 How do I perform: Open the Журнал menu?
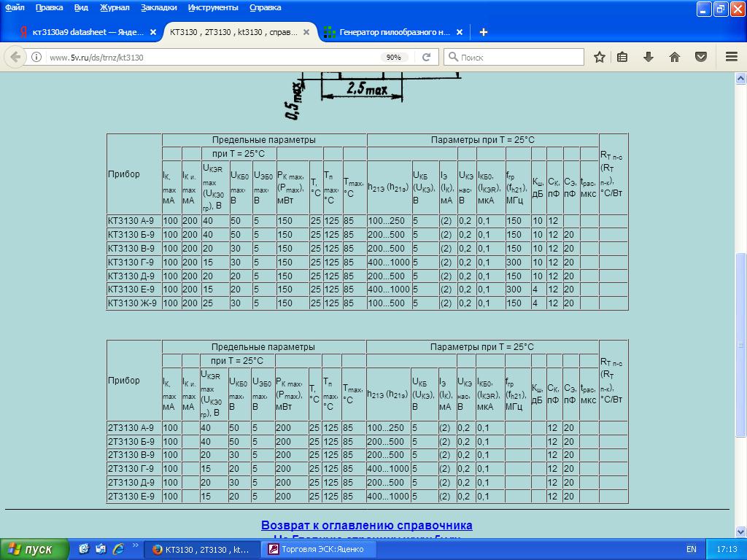click(115, 7)
